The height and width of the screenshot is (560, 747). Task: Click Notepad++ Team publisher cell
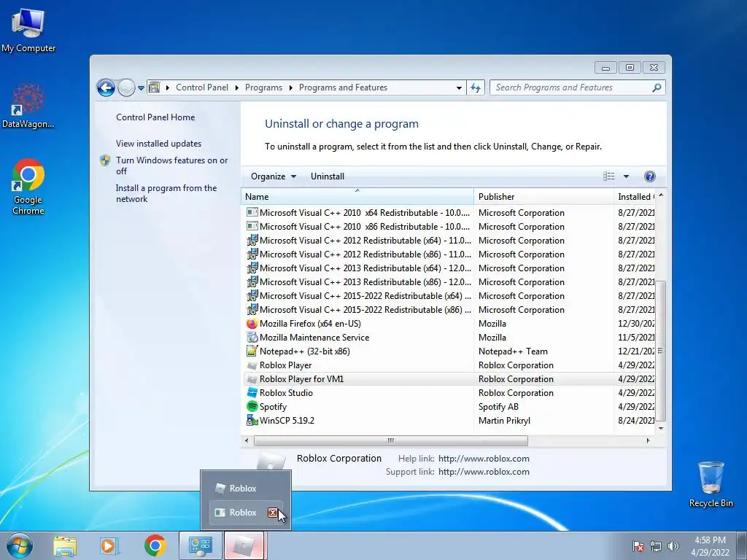(x=513, y=351)
